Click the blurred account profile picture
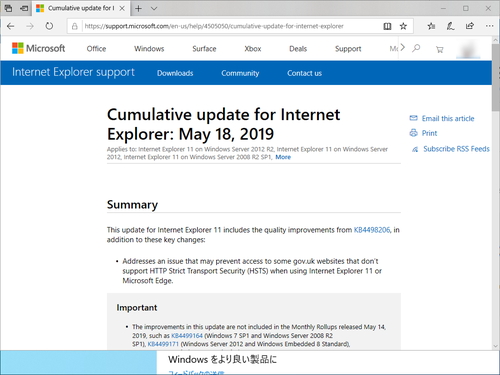The image size is (500, 375). pos(468,49)
